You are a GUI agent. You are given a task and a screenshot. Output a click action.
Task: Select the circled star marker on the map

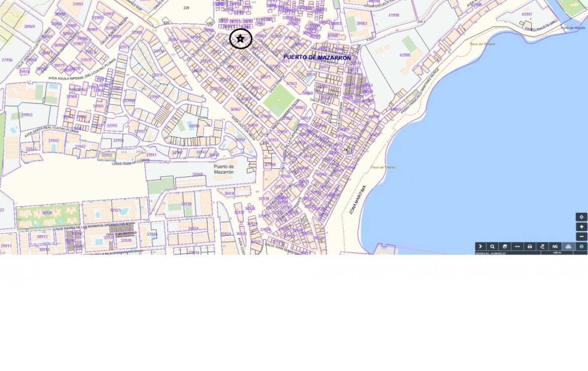(x=240, y=39)
